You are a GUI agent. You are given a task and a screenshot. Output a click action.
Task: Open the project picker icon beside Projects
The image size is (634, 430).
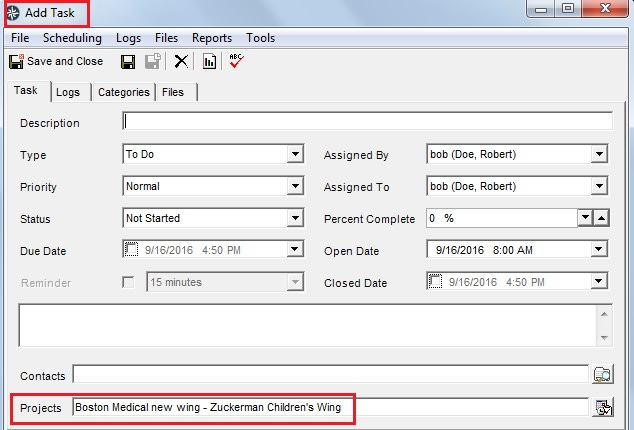(x=604, y=407)
